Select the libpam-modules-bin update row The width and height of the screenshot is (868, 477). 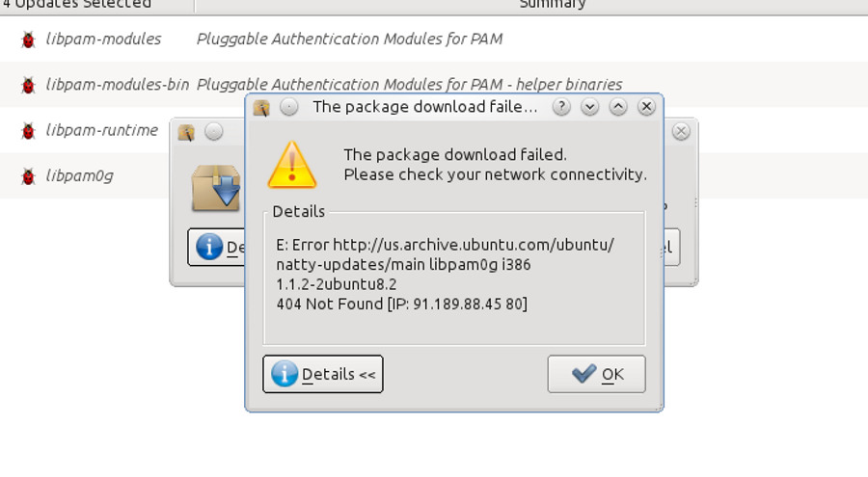(x=434, y=85)
